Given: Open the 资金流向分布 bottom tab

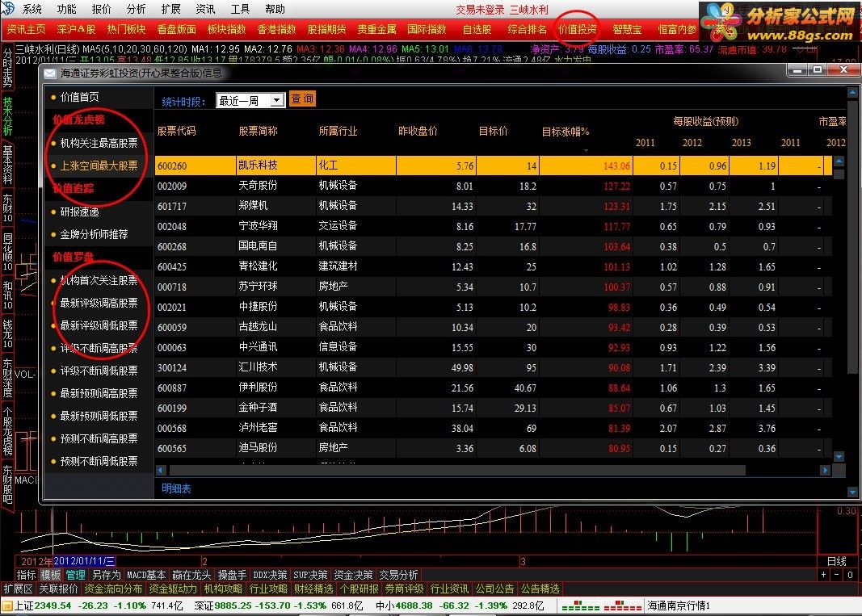Looking at the screenshot, I should pos(113,589).
